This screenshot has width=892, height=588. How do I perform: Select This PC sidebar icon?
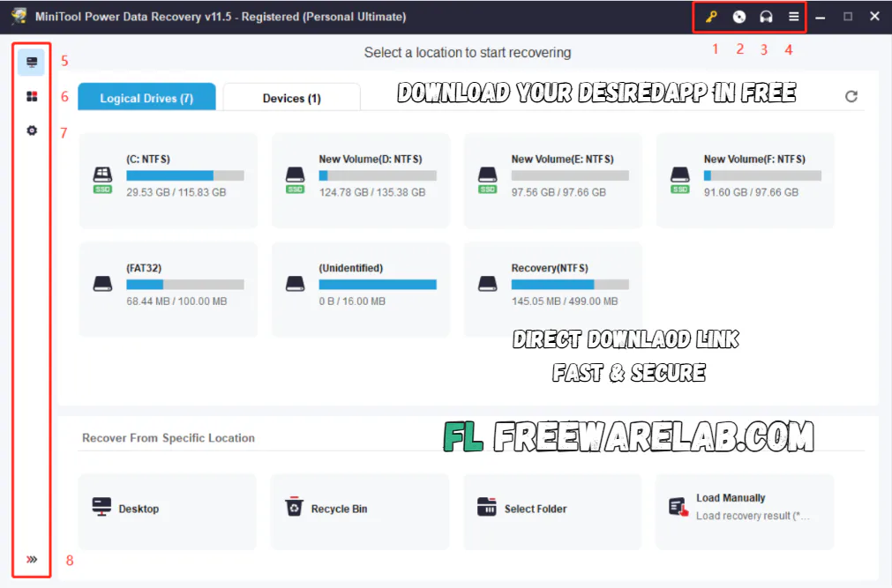(31, 62)
